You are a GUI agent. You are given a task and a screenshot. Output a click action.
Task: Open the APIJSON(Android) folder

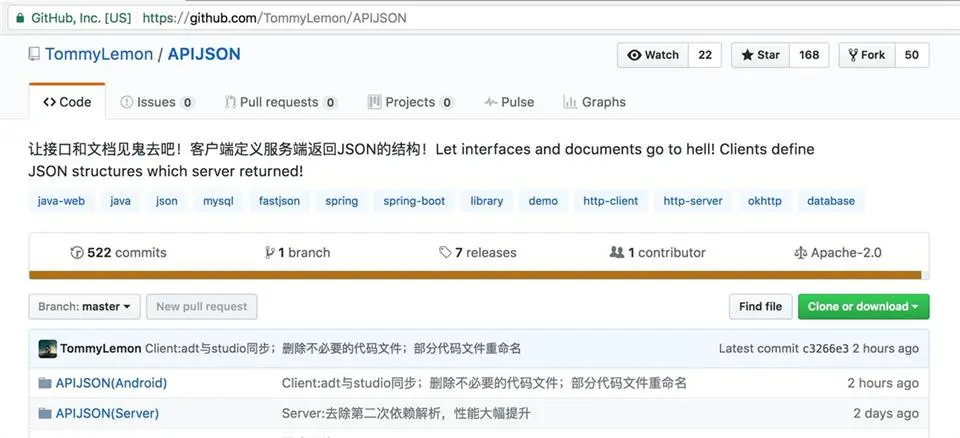[x=111, y=383]
